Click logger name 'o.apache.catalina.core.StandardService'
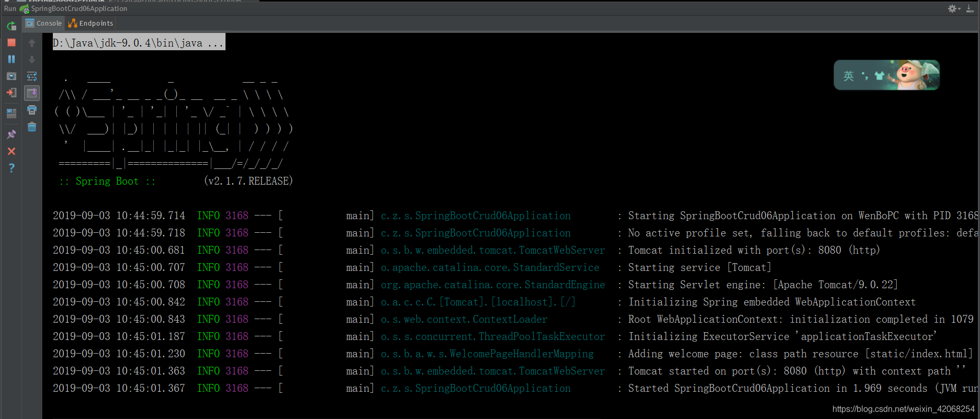This screenshot has height=419, width=980. tap(490, 267)
